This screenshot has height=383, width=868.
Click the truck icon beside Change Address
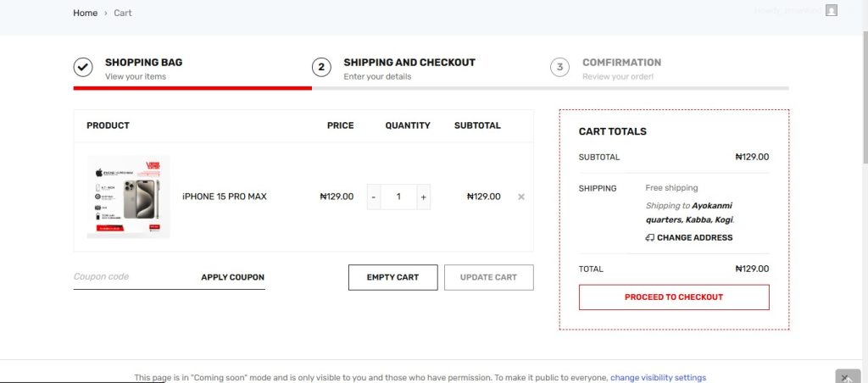[x=649, y=238]
